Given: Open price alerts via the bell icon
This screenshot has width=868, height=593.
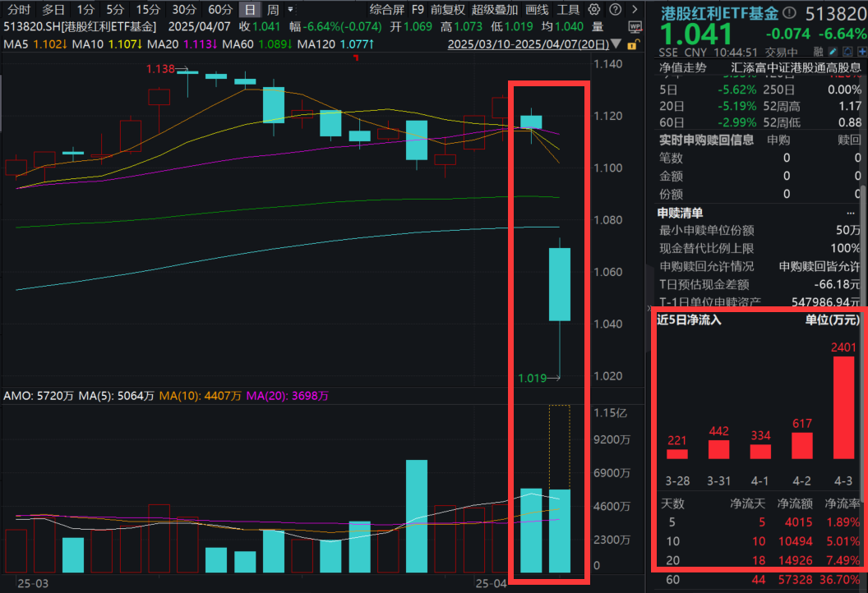Looking at the screenshot, I should tap(847, 52).
